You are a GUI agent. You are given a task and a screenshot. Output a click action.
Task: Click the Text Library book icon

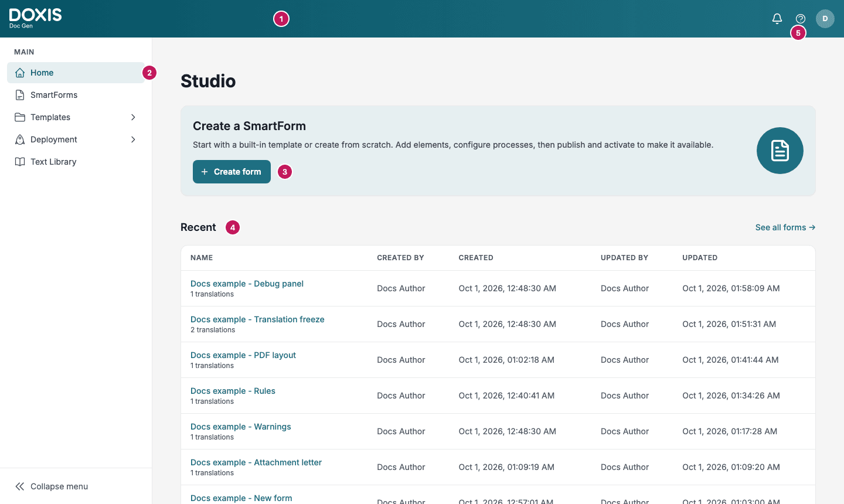point(20,162)
